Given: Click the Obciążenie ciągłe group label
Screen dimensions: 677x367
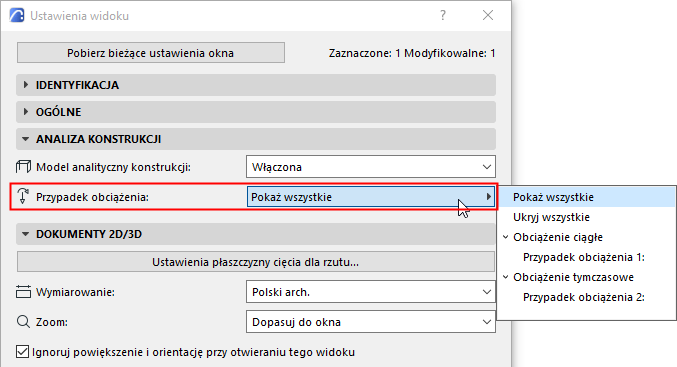Looking at the screenshot, I should click(x=558, y=237).
